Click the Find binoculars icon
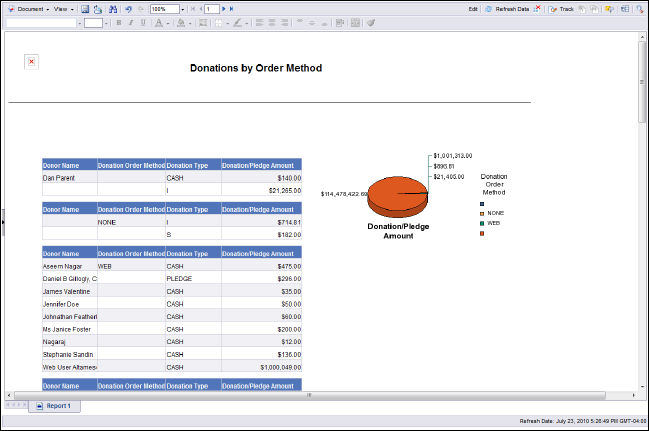The image size is (649, 431). (113, 8)
